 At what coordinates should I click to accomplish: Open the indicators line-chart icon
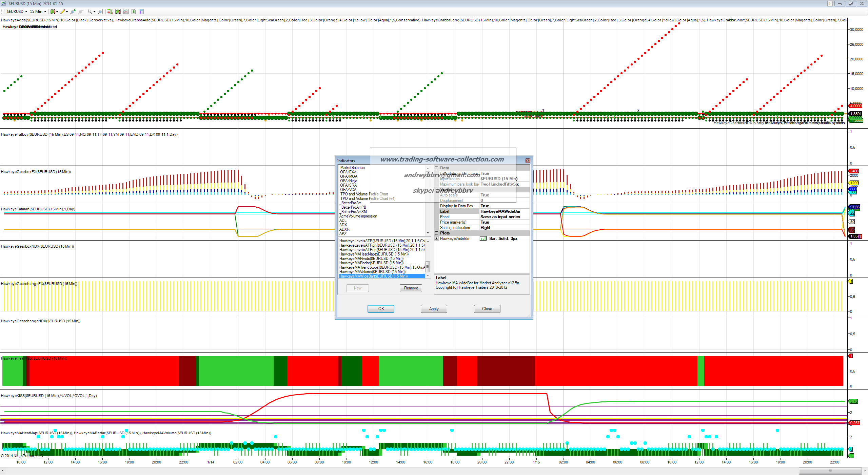126,12
